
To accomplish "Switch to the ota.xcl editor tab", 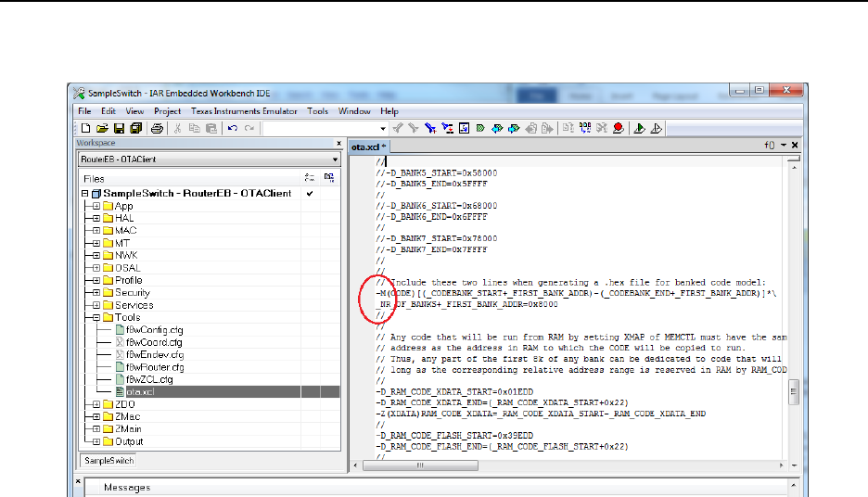I will tap(369, 147).
